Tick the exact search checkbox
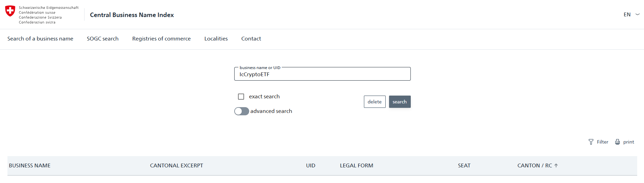 click(241, 97)
